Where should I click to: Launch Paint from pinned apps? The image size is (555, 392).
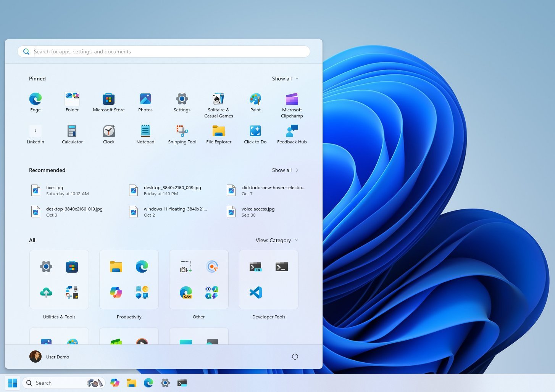pyautogui.click(x=255, y=100)
